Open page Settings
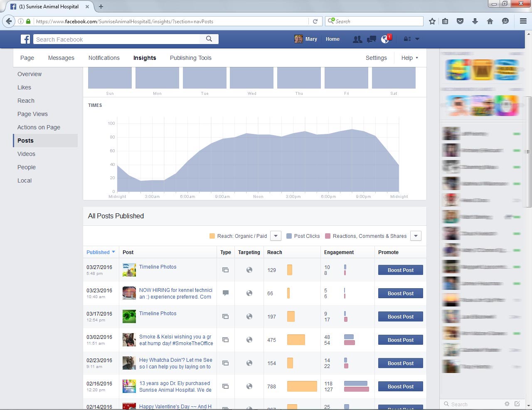The image size is (532, 410). coord(376,58)
